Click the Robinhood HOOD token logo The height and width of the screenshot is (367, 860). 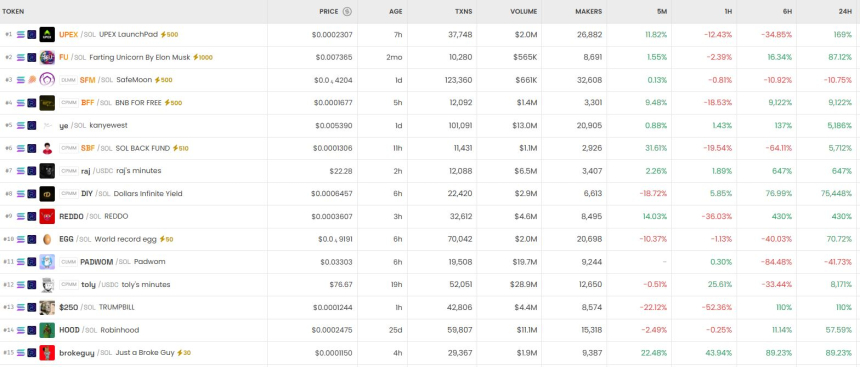[47, 330]
